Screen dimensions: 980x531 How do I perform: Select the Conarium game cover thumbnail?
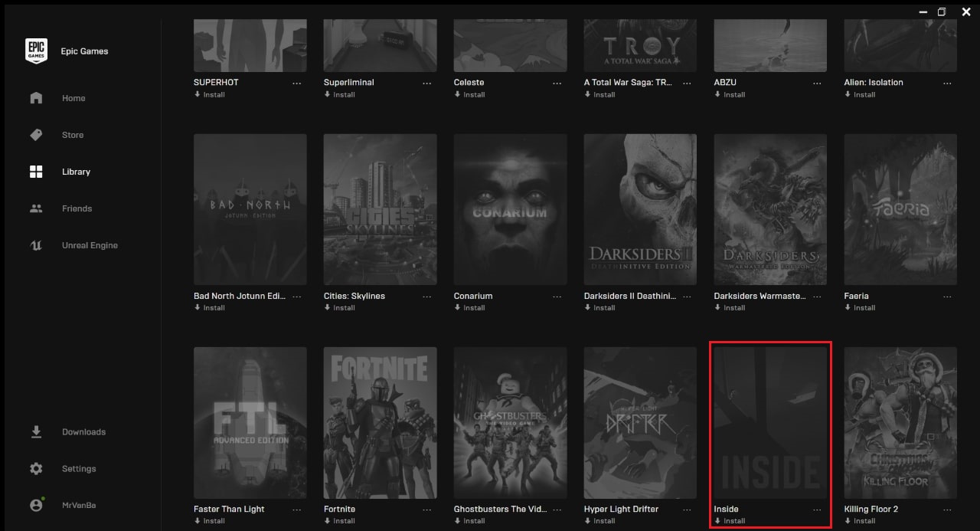[x=510, y=209]
